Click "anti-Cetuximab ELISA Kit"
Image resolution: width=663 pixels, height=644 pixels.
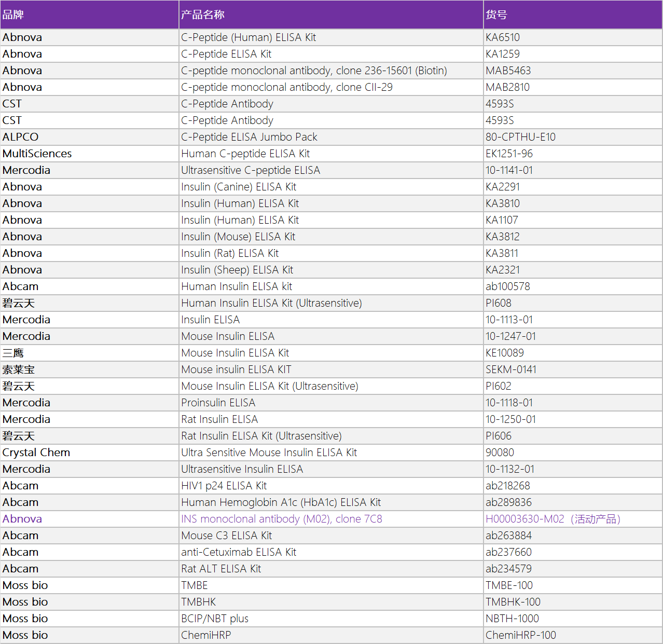click(239, 552)
